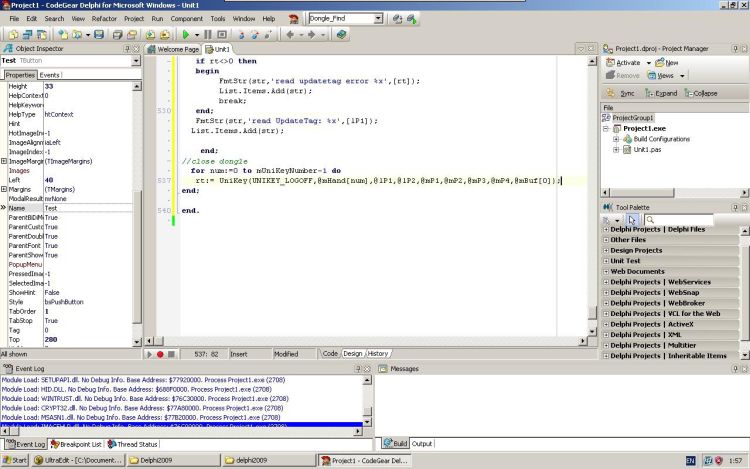
Task: Switch to the Welcome Page tab
Action: tap(174, 49)
